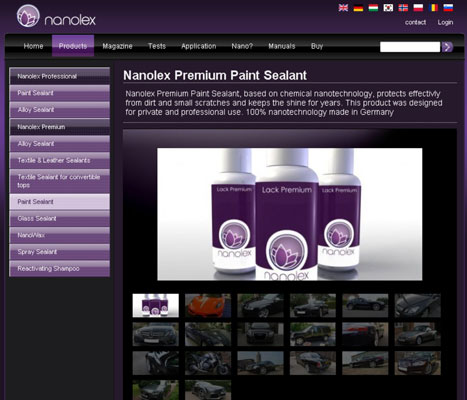Open the contact link

coord(415,22)
